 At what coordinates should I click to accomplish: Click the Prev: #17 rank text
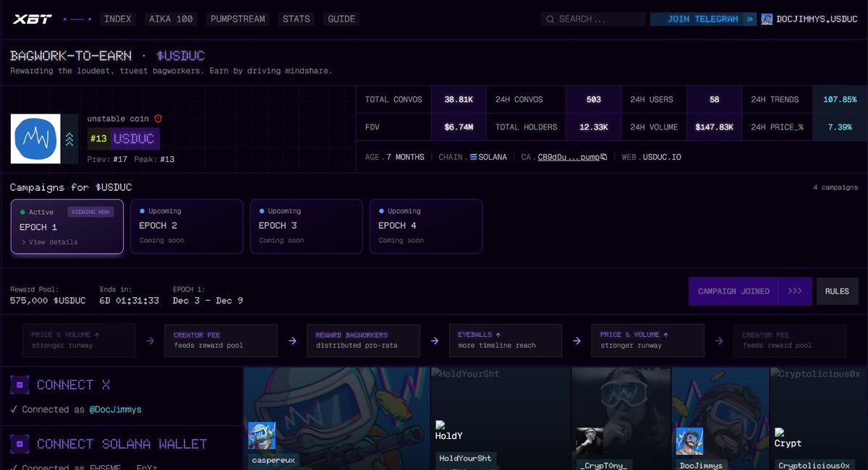107,159
